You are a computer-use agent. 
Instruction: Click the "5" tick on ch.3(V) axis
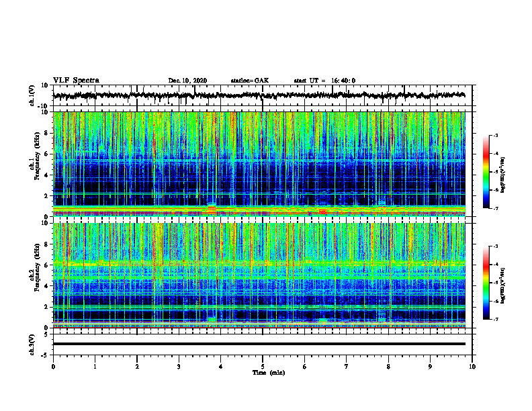[47, 334]
